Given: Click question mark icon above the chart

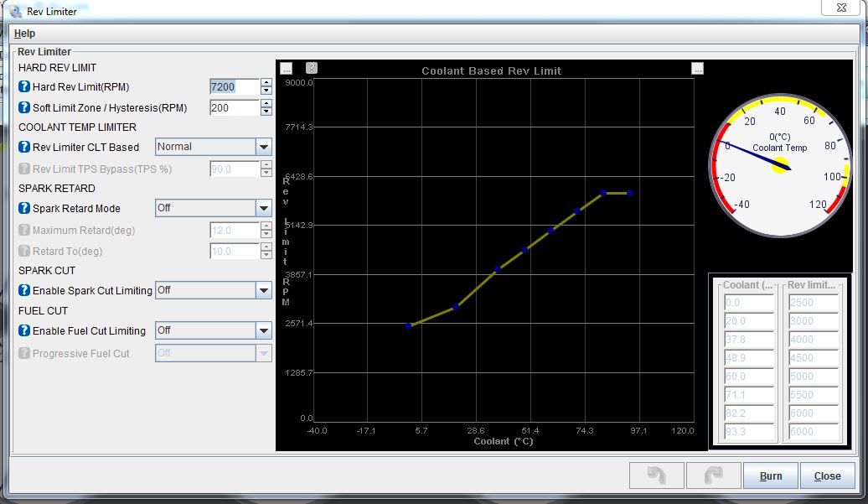Looking at the screenshot, I should click(x=312, y=69).
